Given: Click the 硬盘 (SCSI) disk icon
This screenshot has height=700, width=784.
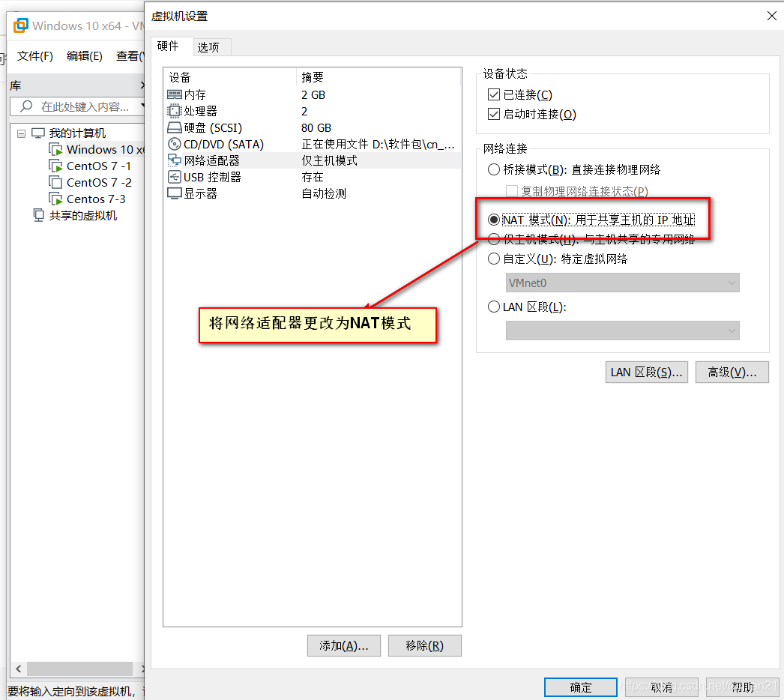Looking at the screenshot, I should (x=175, y=127).
